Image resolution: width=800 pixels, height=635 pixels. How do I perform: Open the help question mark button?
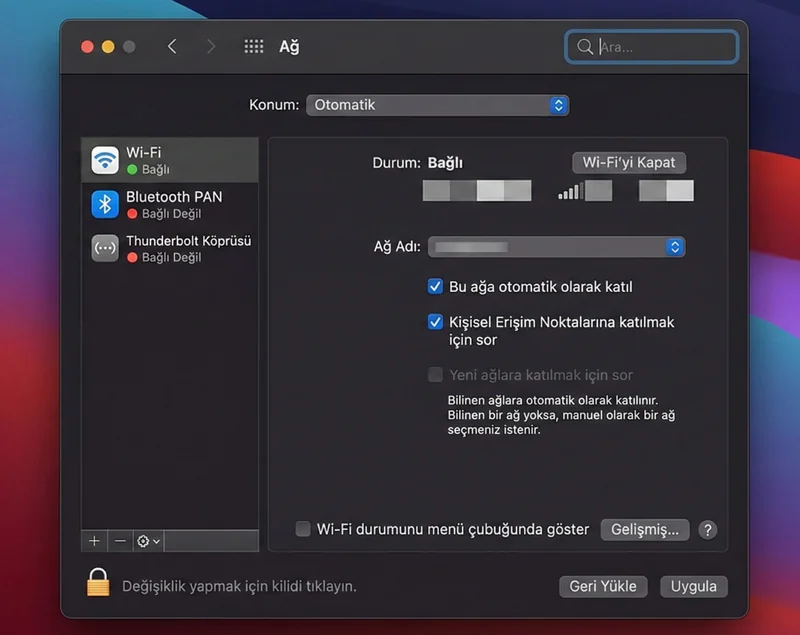pos(708,530)
